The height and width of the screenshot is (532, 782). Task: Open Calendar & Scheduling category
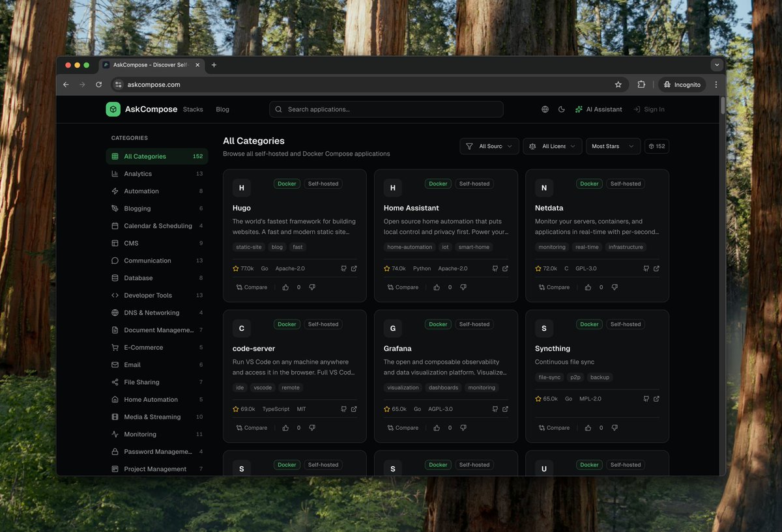point(157,226)
